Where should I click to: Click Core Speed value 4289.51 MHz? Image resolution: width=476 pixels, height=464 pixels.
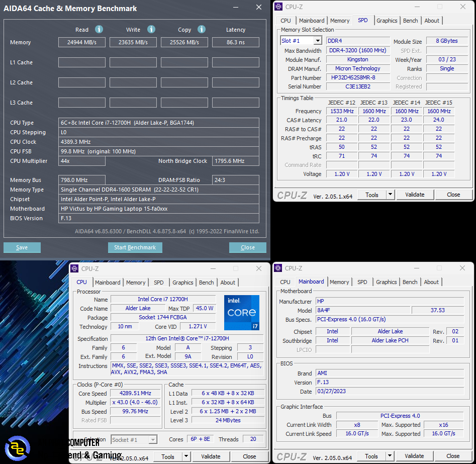(135, 393)
